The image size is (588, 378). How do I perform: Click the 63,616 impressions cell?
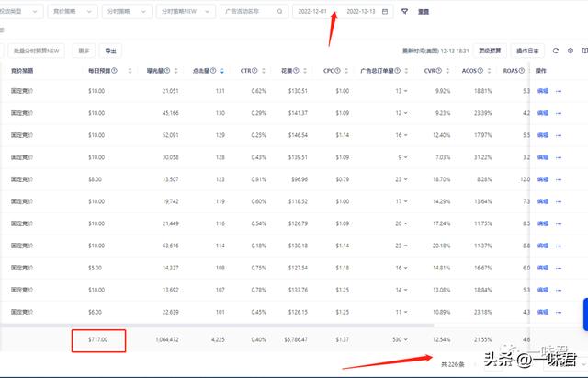coord(170,246)
